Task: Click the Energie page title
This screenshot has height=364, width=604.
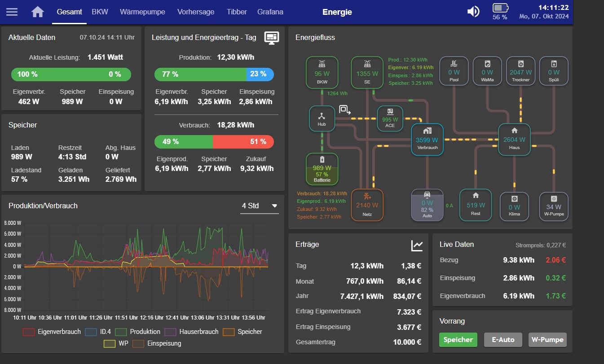Action: [x=337, y=13]
